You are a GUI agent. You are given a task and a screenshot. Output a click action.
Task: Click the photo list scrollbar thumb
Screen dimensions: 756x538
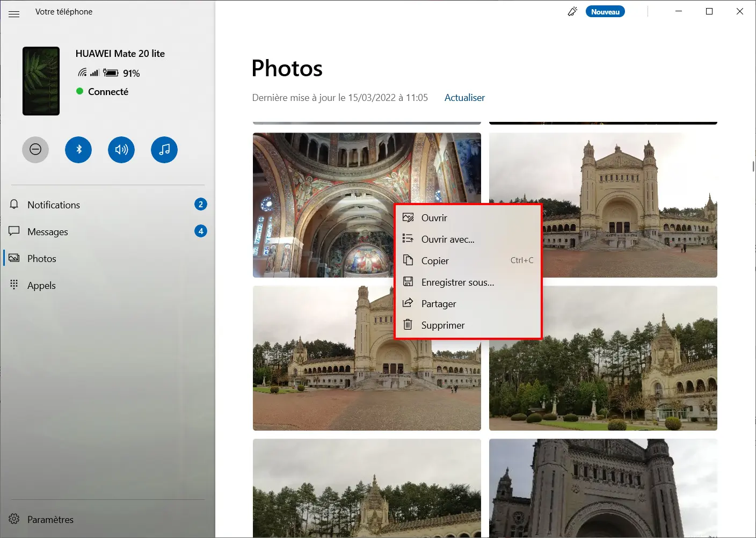[753, 166]
